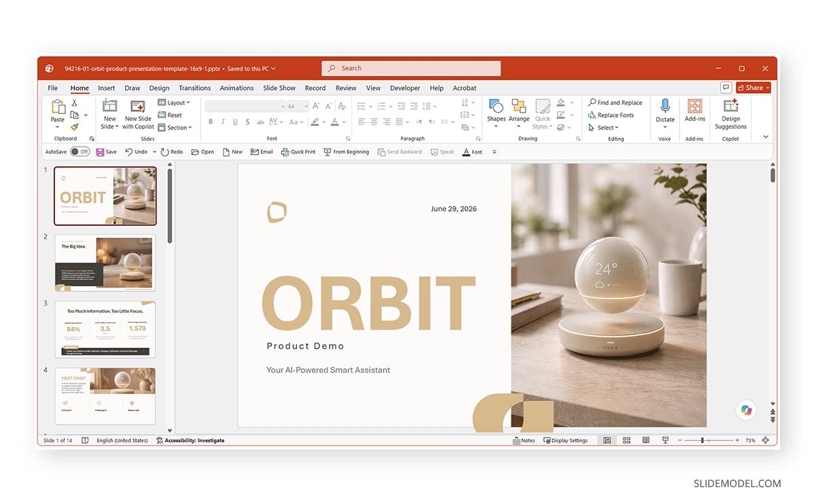Viewport: 814px width, 504px height.
Task: Toggle AutoSave switch
Action: (x=79, y=152)
